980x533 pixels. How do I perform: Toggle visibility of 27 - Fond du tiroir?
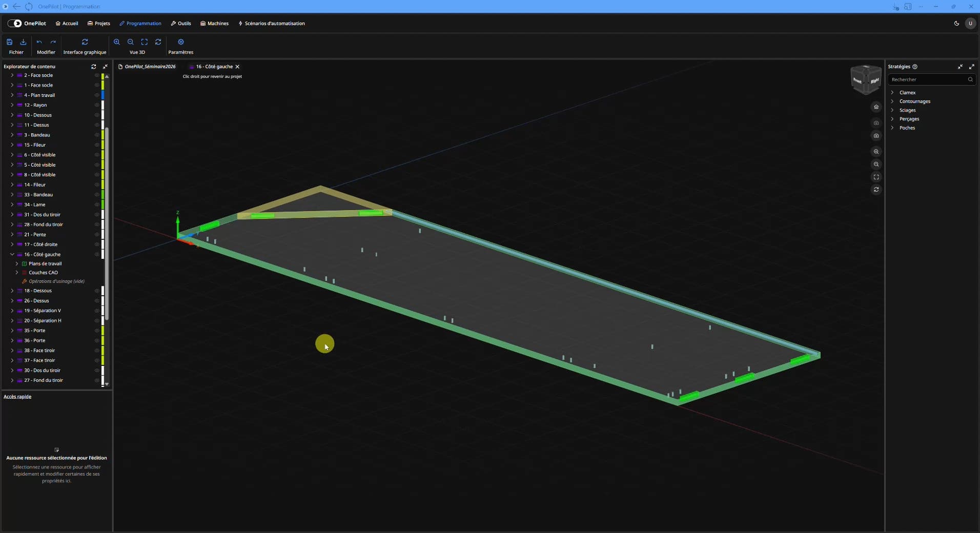pyautogui.click(x=97, y=380)
